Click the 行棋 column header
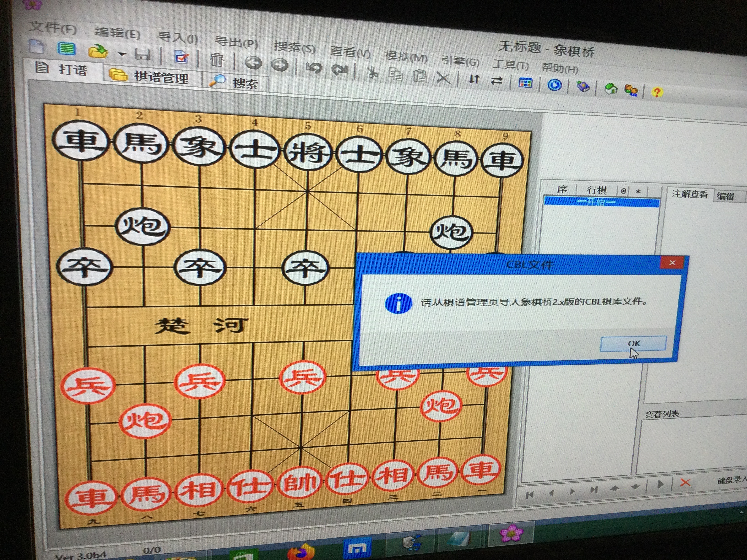This screenshot has height=560, width=747. point(597,190)
